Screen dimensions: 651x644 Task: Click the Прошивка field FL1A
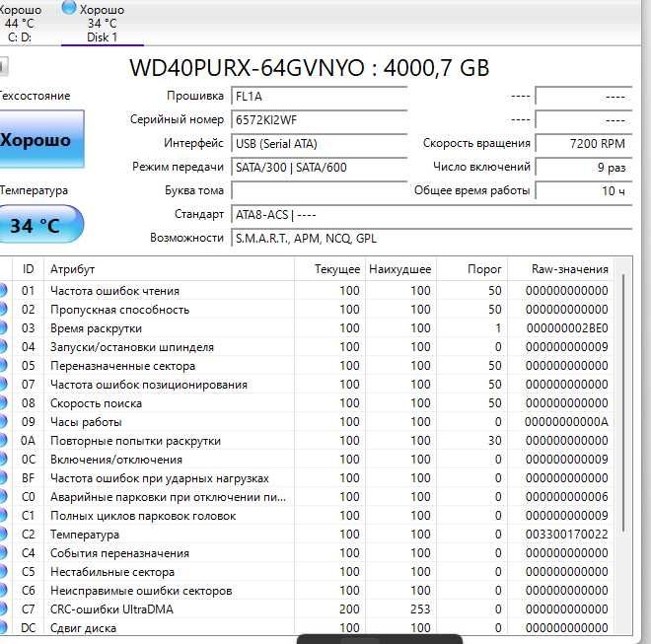pyautogui.click(x=319, y=97)
